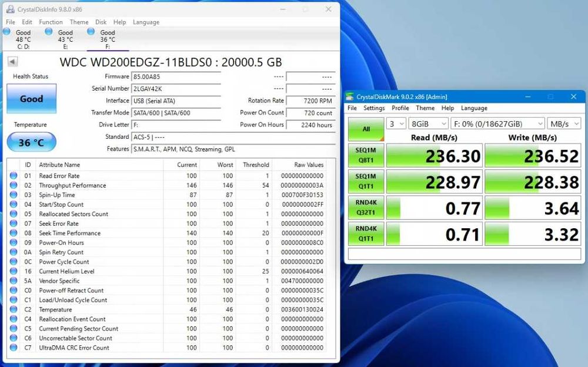Click the Attribute Name column header
The image size is (588, 367).
(x=59, y=165)
